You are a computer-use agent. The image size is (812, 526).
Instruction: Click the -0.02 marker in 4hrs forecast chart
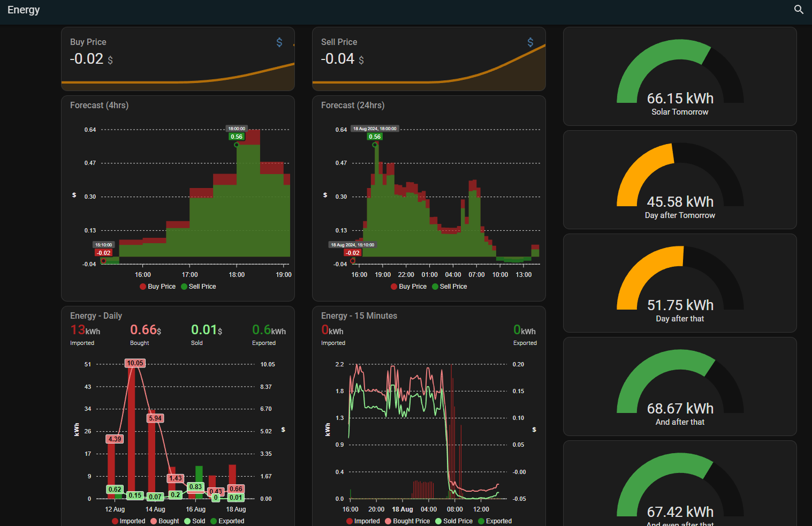pos(103,253)
